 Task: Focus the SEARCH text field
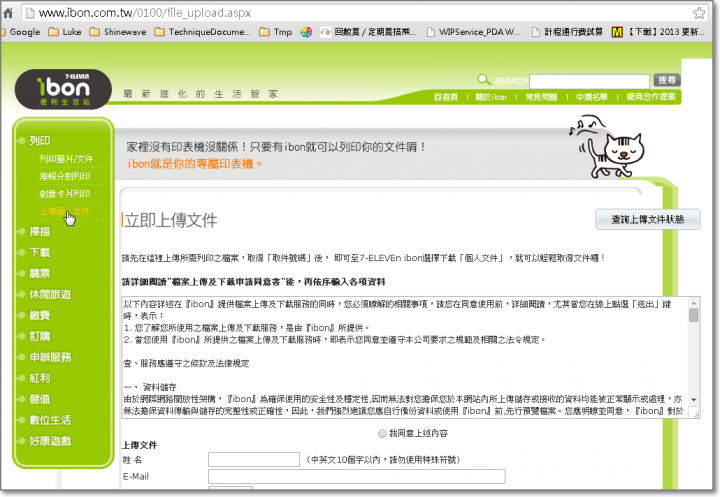coord(590,81)
